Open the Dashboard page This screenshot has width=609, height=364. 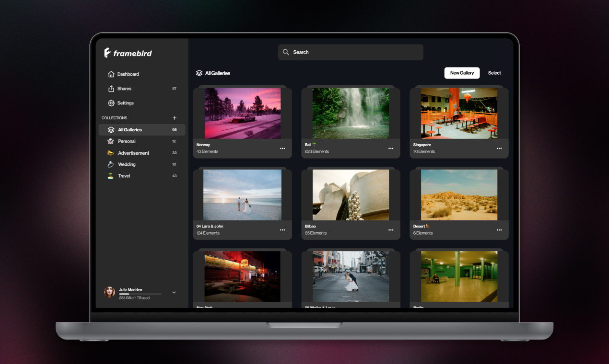128,74
